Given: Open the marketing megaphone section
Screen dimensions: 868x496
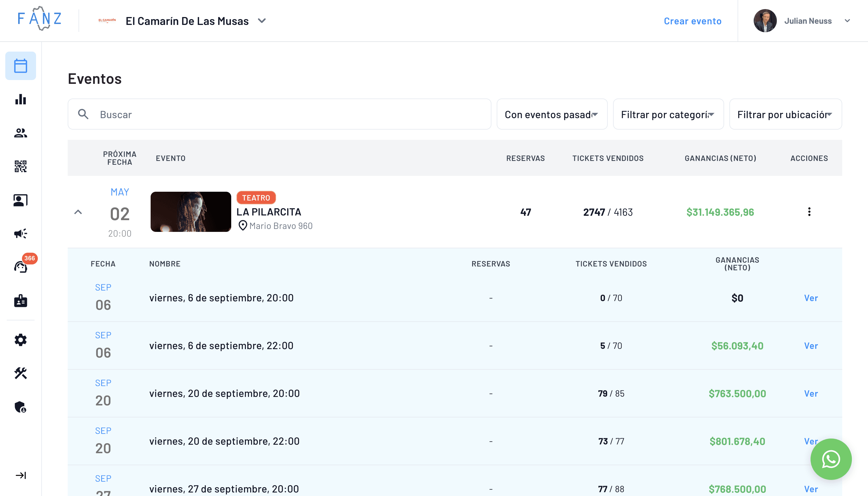Looking at the screenshot, I should tap(21, 234).
